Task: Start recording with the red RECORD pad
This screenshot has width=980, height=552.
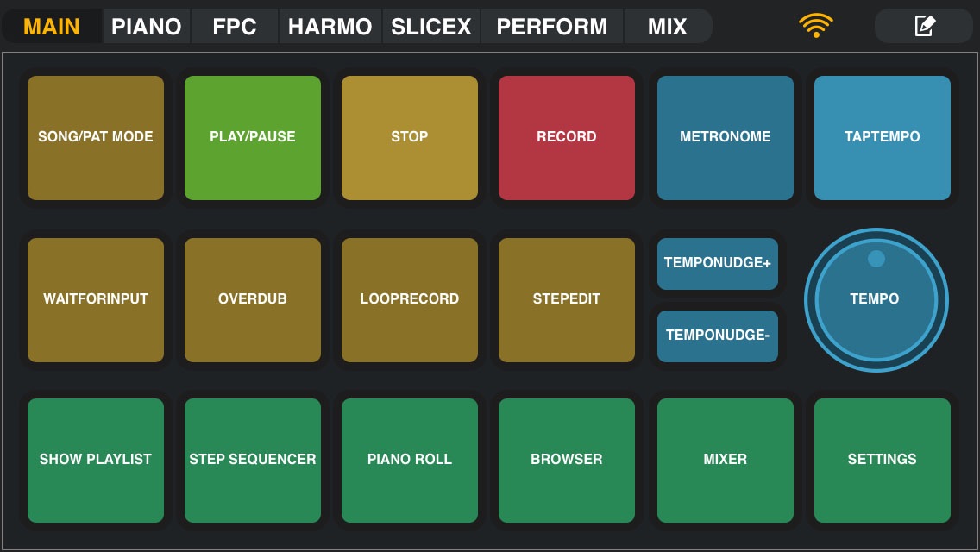Action: coord(567,137)
